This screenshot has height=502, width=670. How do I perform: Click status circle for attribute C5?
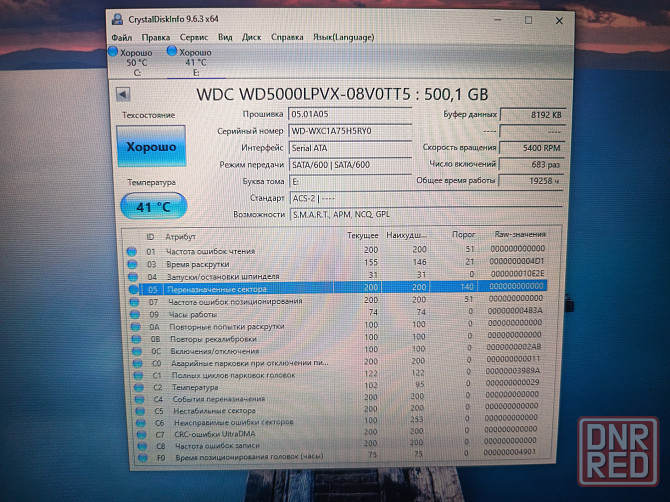(x=140, y=411)
